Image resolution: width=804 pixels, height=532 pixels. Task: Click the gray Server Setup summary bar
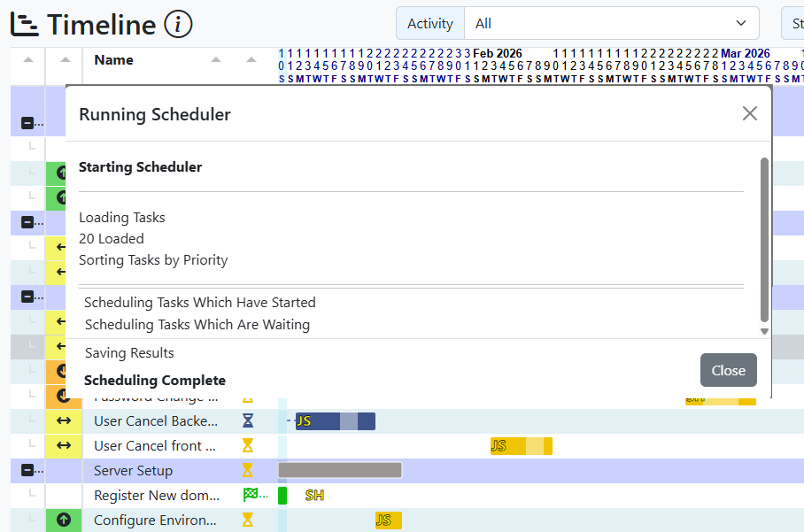click(x=340, y=470)
